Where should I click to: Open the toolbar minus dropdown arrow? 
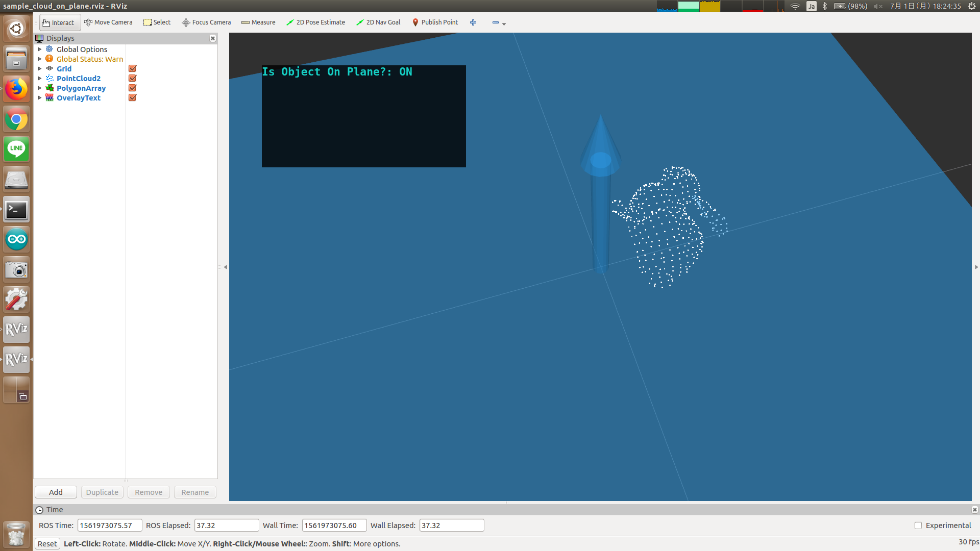[504, 24]
